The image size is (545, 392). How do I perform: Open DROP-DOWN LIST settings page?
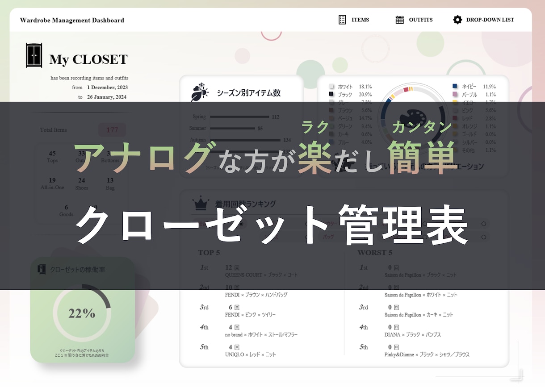[x=490, y=20]
